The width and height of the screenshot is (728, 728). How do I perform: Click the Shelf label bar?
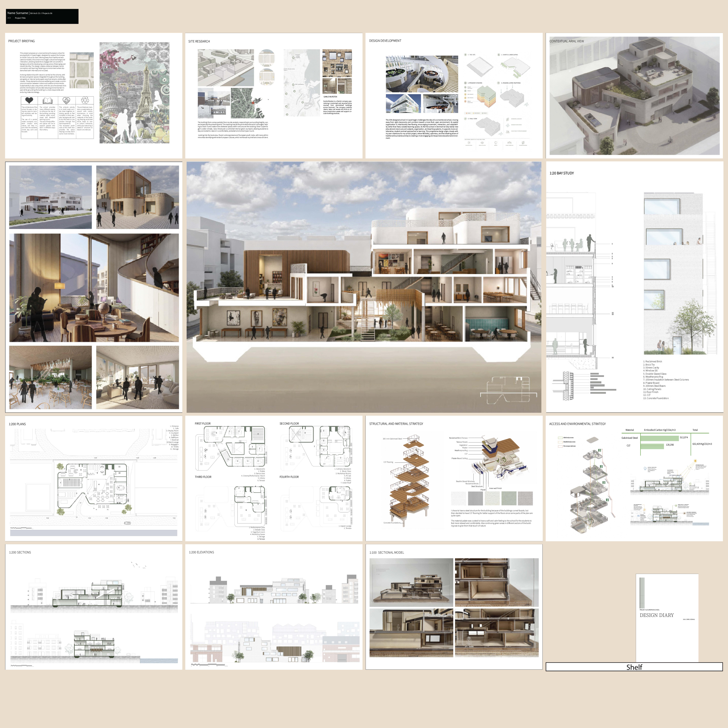point(634,667)
